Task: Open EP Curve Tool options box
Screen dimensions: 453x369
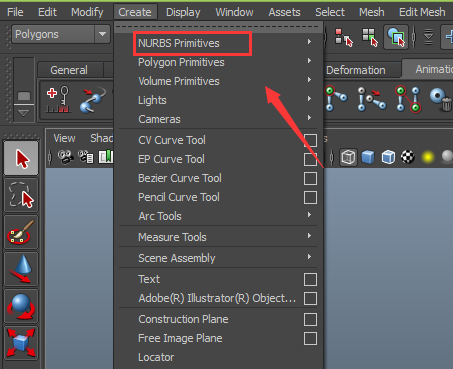Action: click(x=310, y=160)
